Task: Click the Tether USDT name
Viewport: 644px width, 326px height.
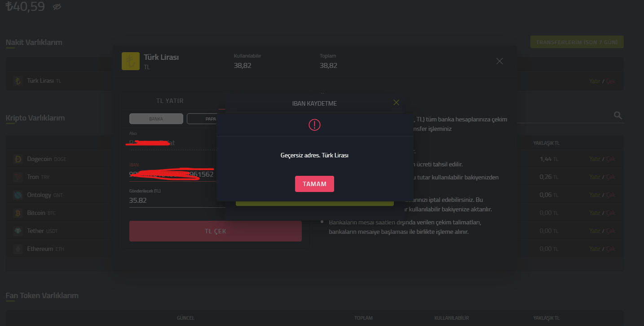Action: tap(42, 231)
